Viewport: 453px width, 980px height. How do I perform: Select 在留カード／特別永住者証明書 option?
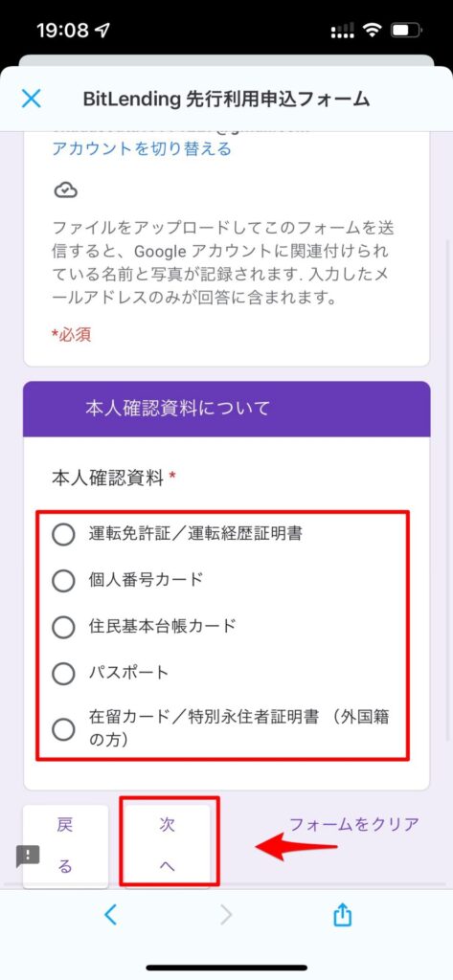63,729
